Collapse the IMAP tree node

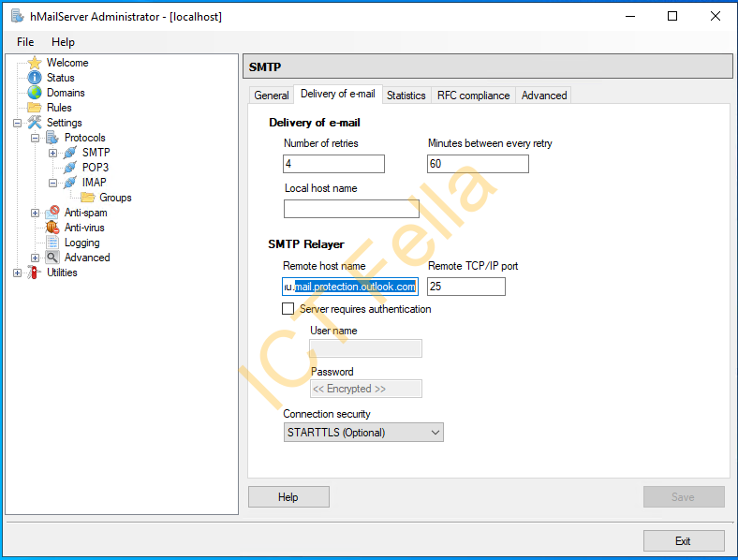click(x=52, y=183)
